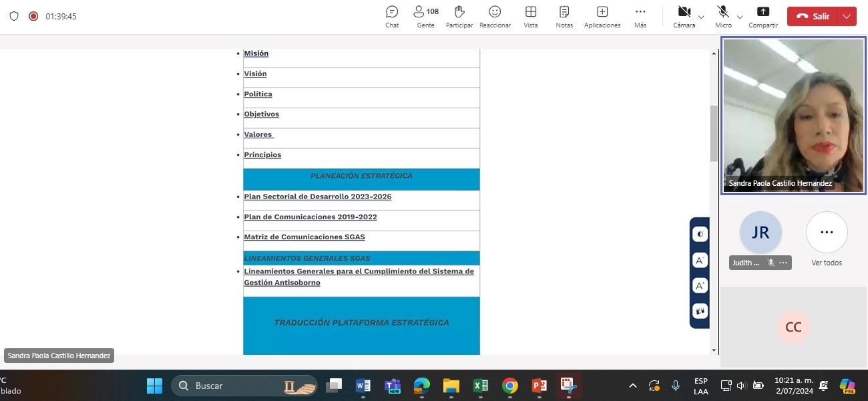Leave the meeting with Salir
This screenshot has width=868, height=401.
[813, 17]
